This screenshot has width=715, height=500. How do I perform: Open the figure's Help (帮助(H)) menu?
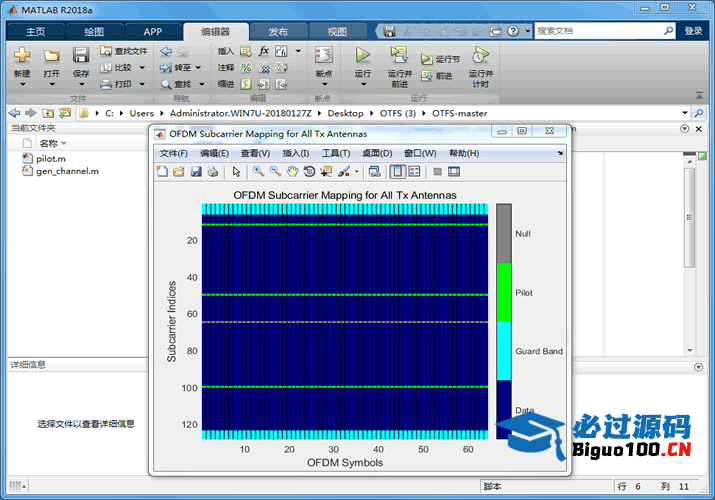tap(464, 153)
